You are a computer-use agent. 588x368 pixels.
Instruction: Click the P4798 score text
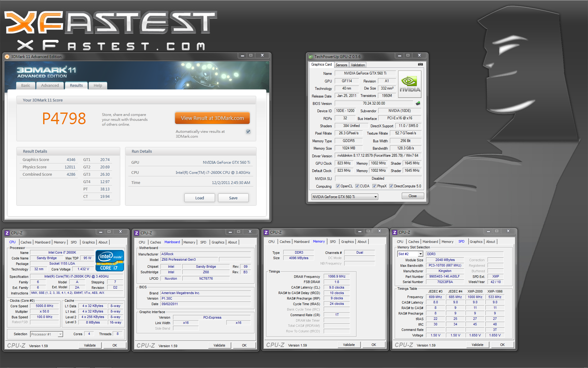(64, 119)
